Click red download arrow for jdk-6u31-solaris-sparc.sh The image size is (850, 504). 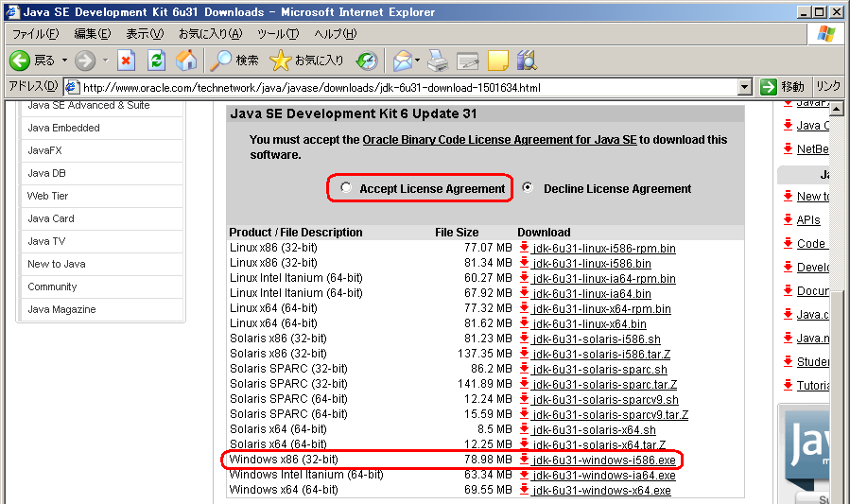524,369
